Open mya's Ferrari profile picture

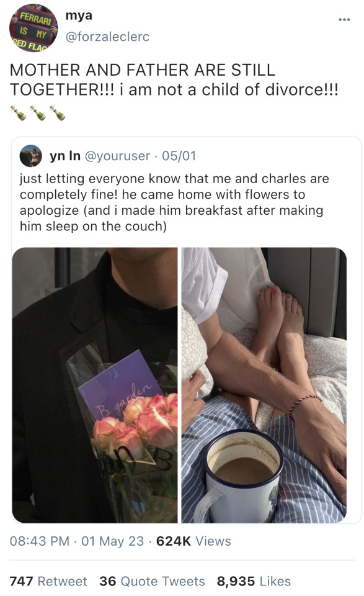[x=33, y=28]
